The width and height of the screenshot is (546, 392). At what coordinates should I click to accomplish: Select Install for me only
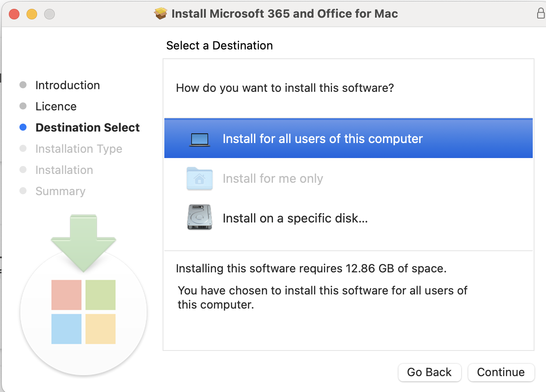coord(348,178)
